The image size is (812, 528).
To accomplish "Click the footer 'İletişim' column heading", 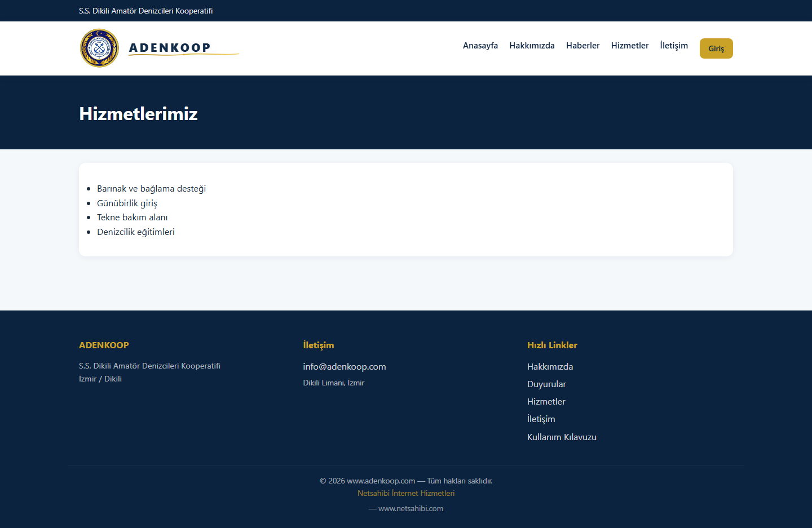I will click(x=319, y=345).
